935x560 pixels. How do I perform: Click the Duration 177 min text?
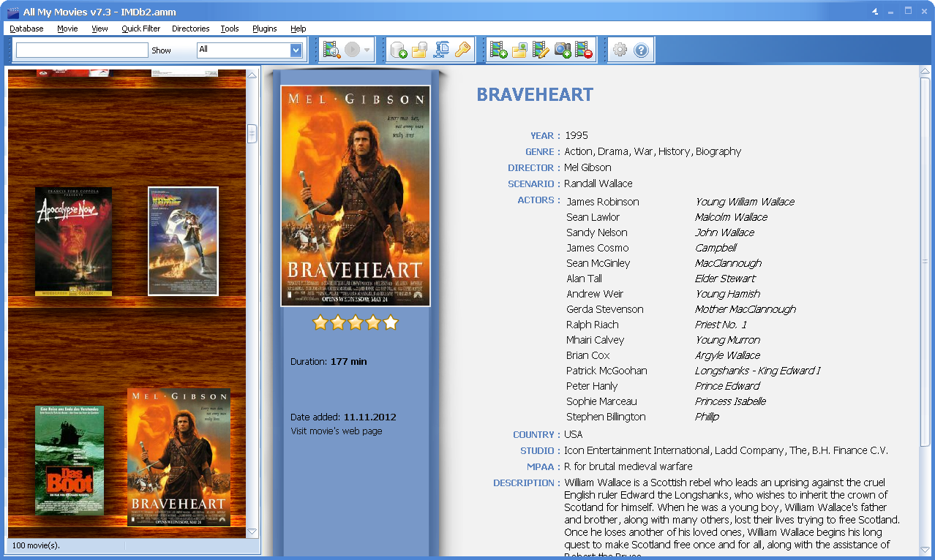tap(328, 362)
